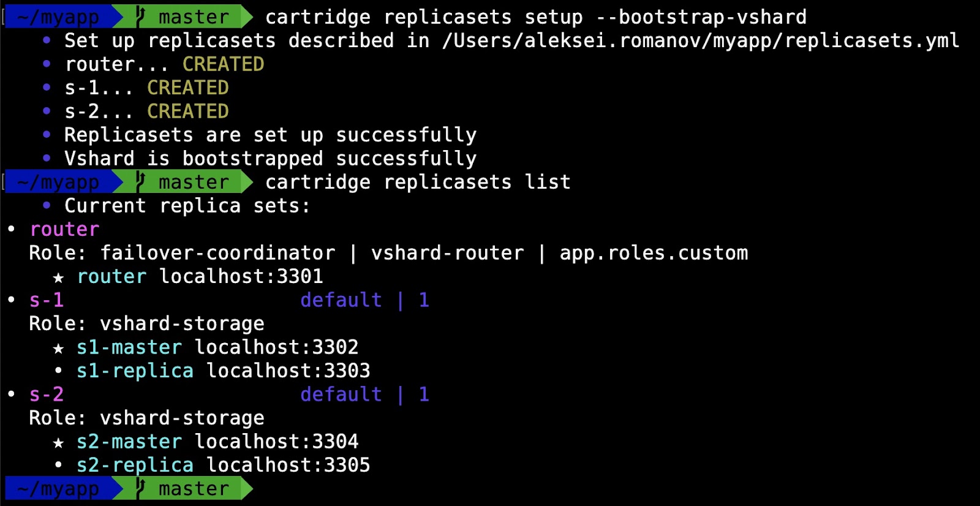This screenshot has height=506, width=980.
Task: Click the replicasets.yml file path
Action: (700, 40)
